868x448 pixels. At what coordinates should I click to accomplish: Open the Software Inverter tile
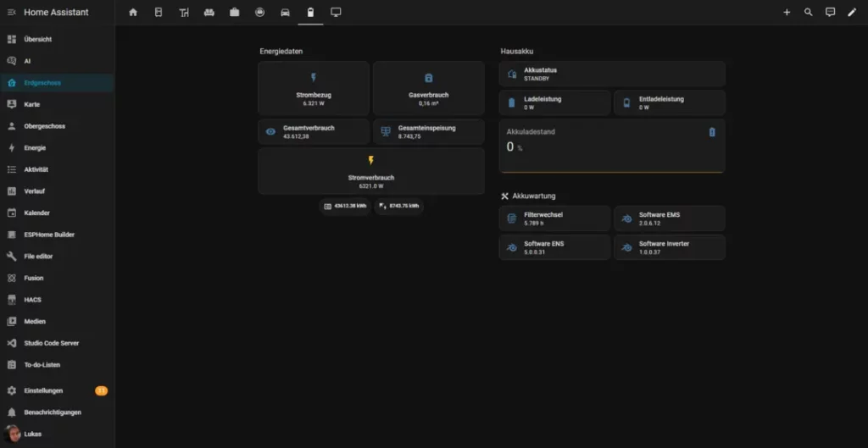670,247
